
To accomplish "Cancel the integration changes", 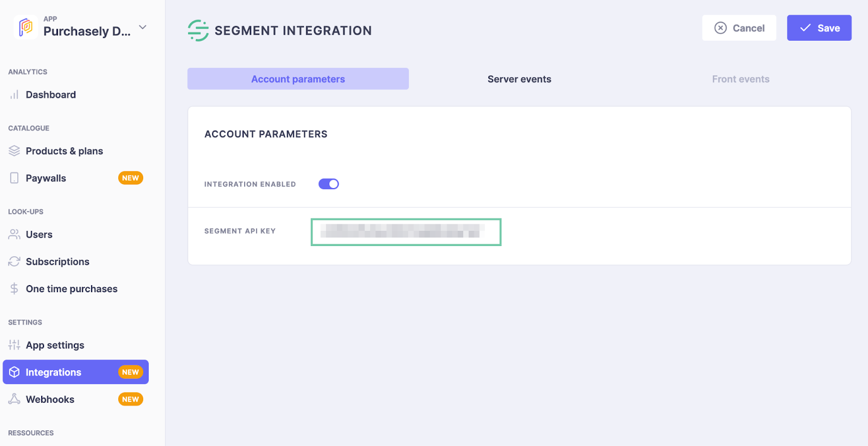I will pyautogui.click(x=739, y=28).
